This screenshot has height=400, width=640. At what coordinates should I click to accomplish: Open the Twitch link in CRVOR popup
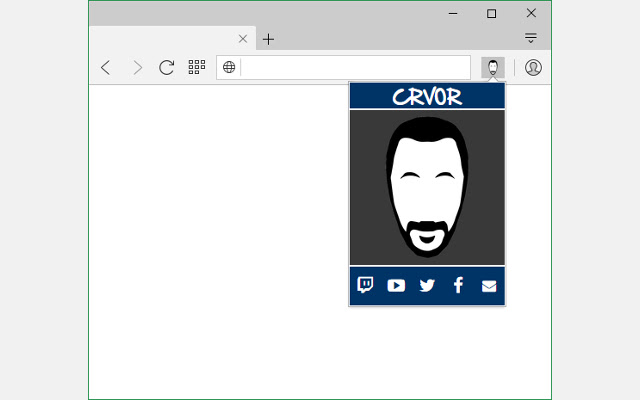click(365, 285)
